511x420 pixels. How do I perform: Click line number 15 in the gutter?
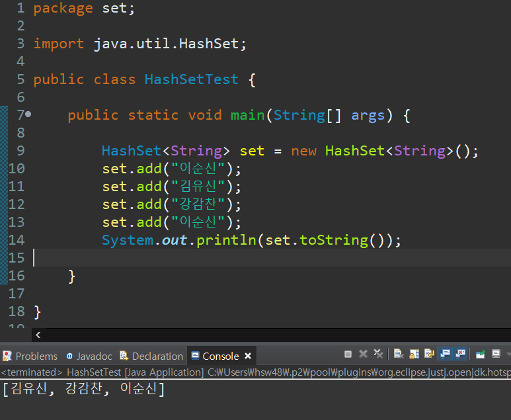(17, 258)
